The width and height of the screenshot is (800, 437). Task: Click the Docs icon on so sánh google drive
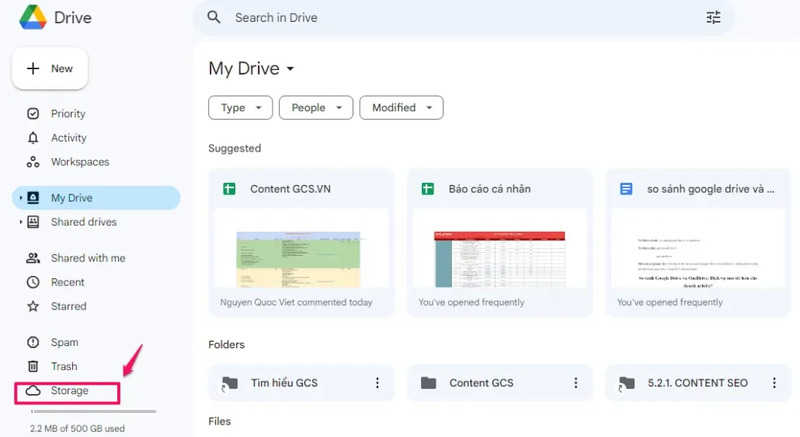(x=626, y=189)
